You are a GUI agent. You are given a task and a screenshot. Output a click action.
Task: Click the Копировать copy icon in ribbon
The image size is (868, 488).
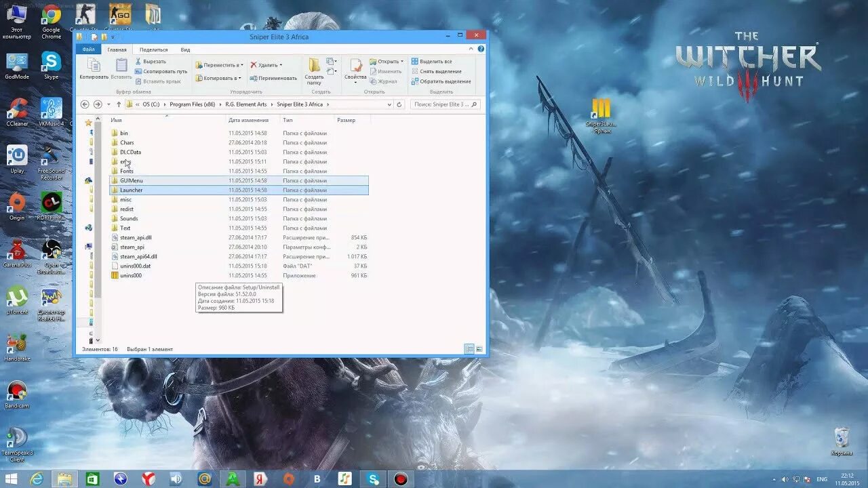tap(94, 69)
